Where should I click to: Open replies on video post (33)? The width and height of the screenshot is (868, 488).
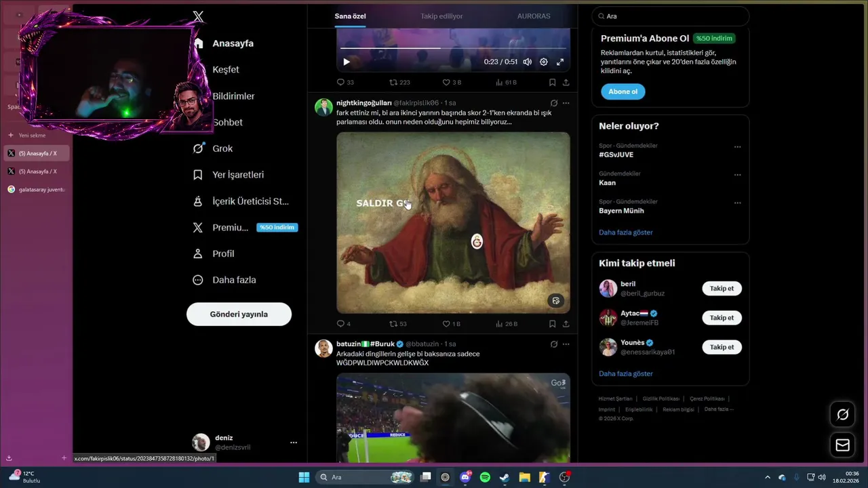345,82
